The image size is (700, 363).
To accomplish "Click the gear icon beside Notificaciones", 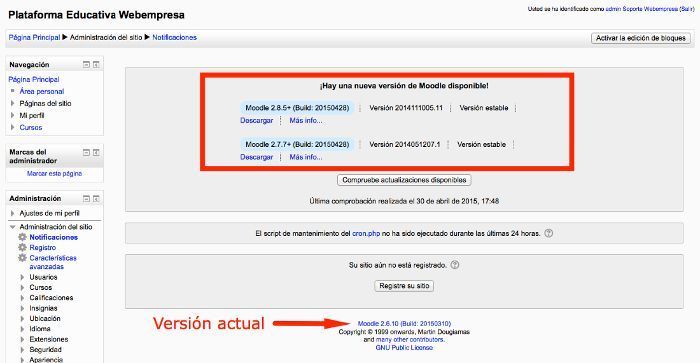I will click(x=22, y=237).
